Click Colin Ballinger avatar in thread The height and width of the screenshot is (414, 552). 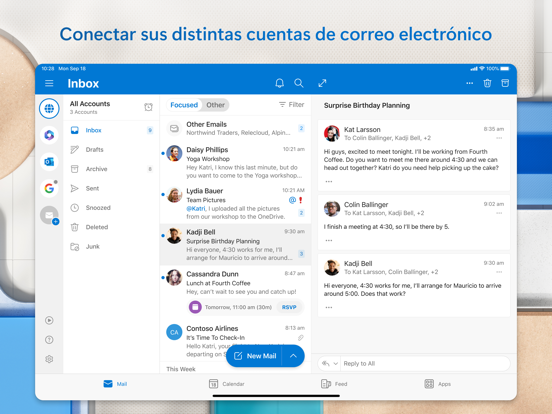(x=332, y=208)
